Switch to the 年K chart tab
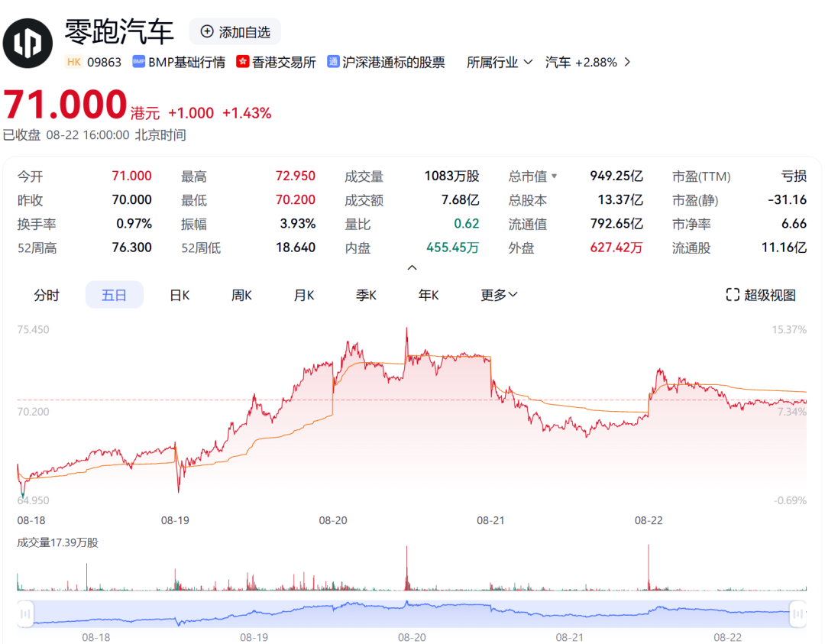The image size is (825, 644). (x=429, y=295)
